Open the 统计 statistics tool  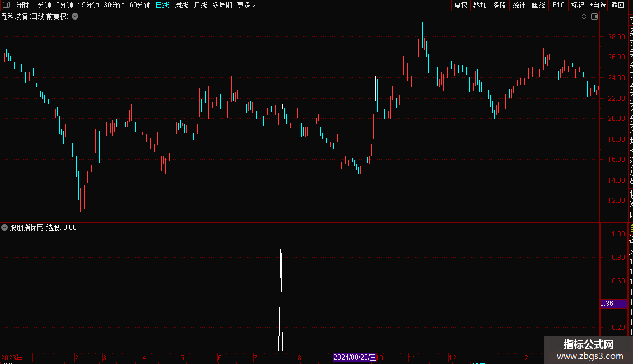click(x=519, y=5)
